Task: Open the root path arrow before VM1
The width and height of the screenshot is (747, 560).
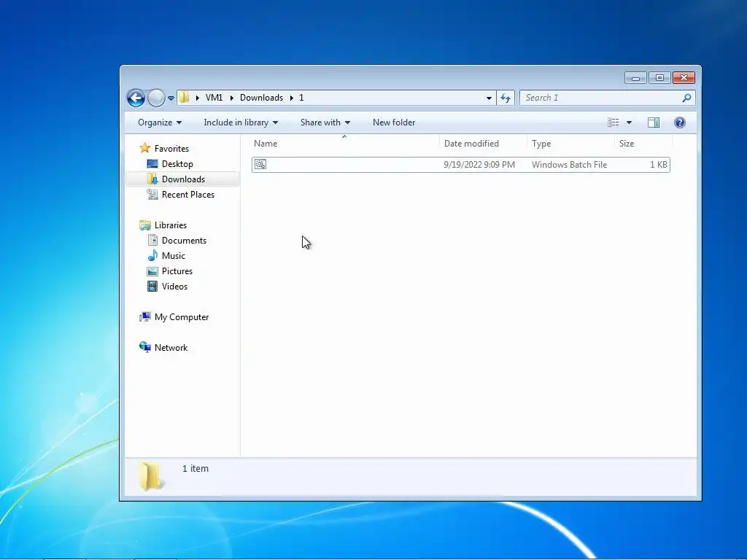Action: click(x=197, y=98)
